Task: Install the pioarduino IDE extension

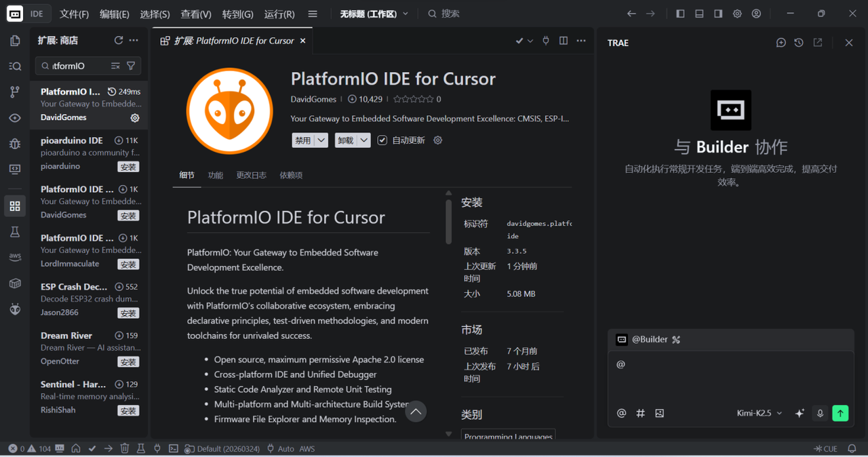Action: (128, 167)
